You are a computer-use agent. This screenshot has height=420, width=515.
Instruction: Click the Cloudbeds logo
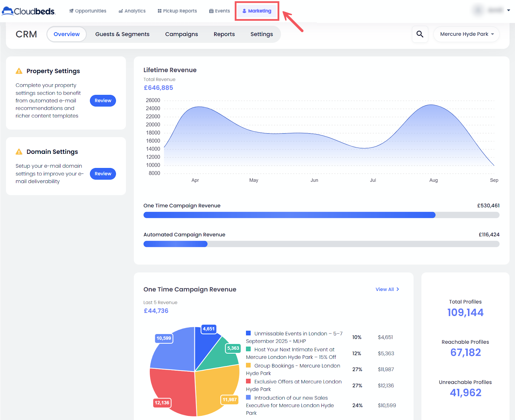(x=29, y=11)
